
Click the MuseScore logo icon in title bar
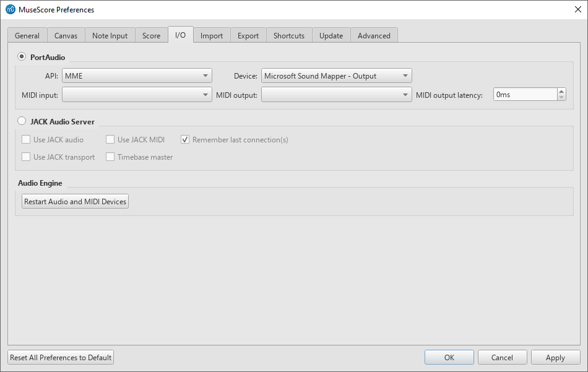pos(10,10)
